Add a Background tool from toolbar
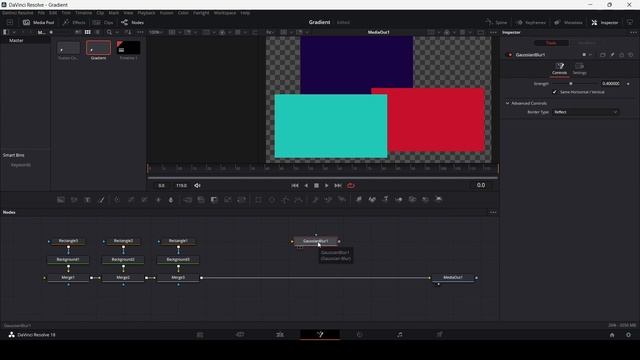Viewport: 640px width, 360px height. pyautogui.click(x=61, y=200)
